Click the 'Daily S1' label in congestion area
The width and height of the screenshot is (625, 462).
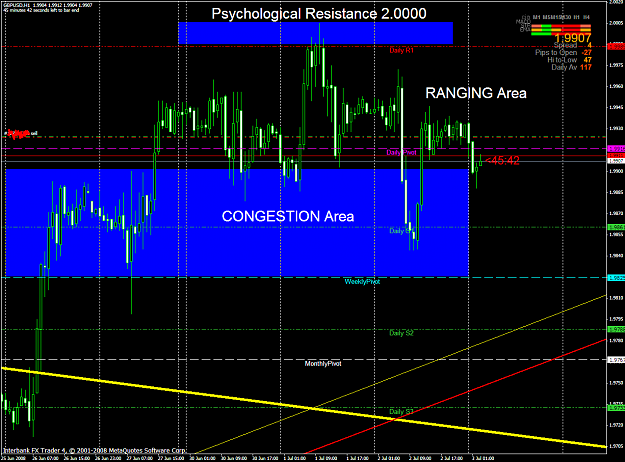coord(401,230)
